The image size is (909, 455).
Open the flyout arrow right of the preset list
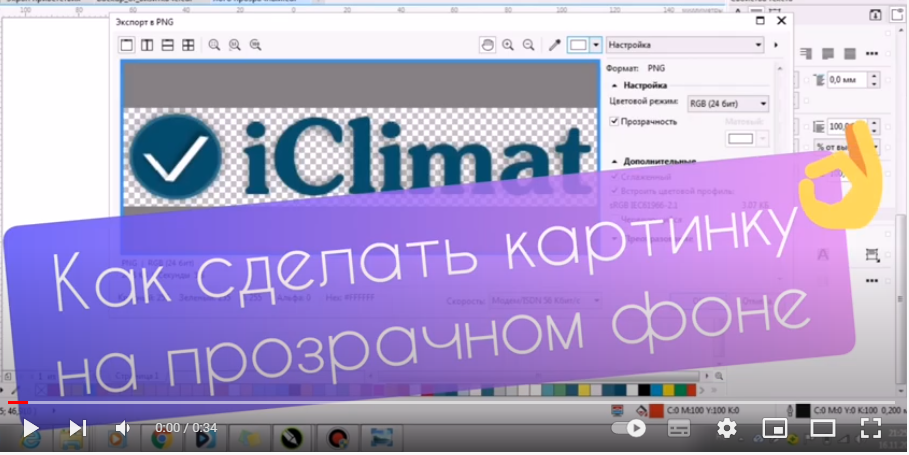(776, 45)
